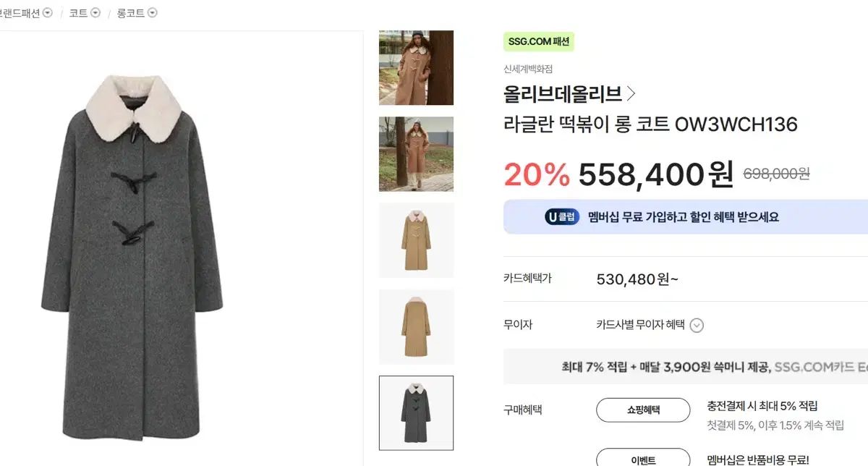
Task: Select the model walking outdoors thumbnail
Action: (416, 154)
